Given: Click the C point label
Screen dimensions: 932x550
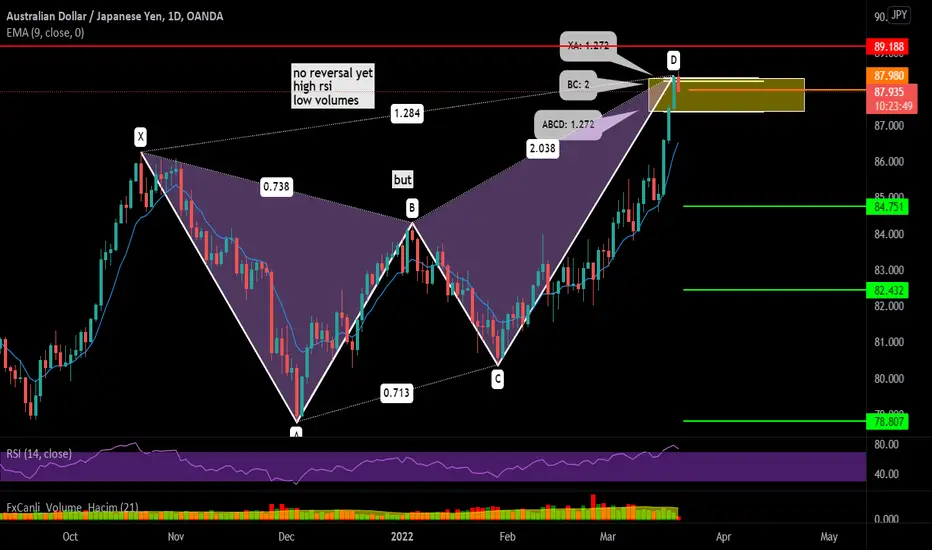Looking at the screenshot, I should coord(498,379).
